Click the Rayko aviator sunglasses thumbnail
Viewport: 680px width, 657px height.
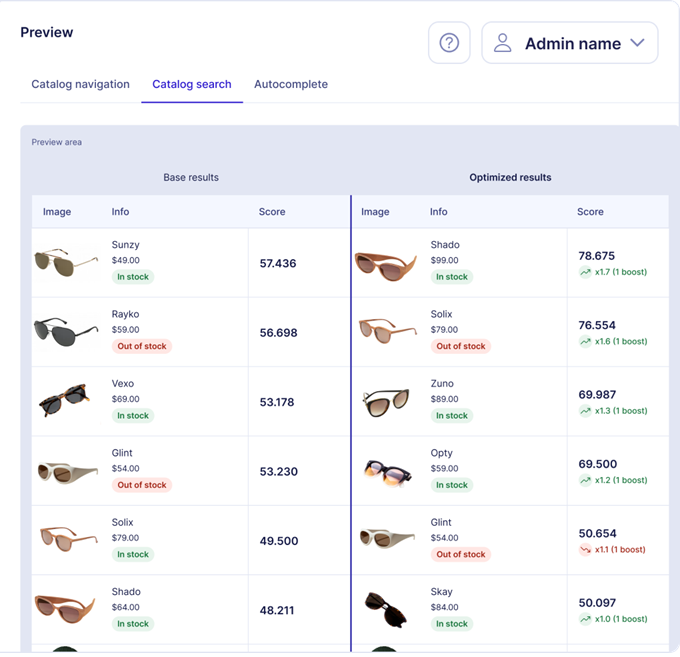(66, 332)
